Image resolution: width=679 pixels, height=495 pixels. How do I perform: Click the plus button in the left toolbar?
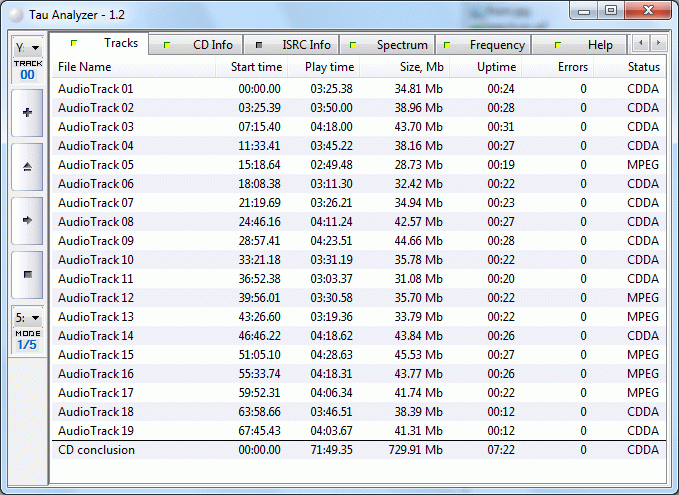pyautogui.click(x=27, y=113)
